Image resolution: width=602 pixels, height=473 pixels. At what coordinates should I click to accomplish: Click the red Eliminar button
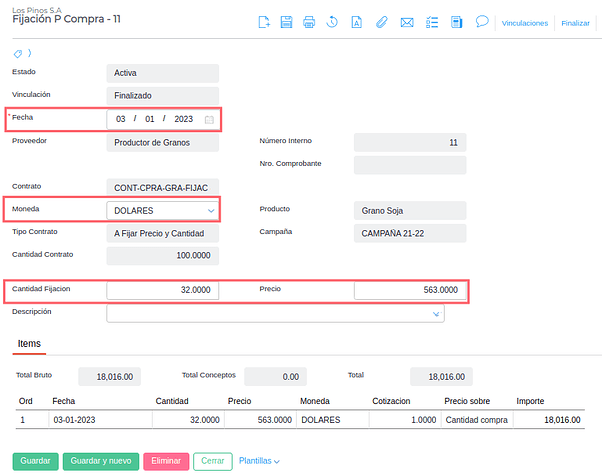[166, 461]
